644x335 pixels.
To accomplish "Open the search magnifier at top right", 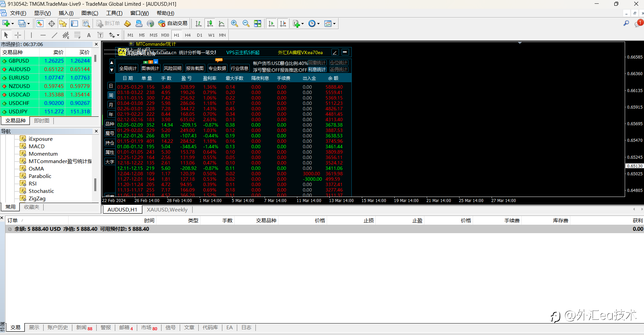I will (626, 23).
